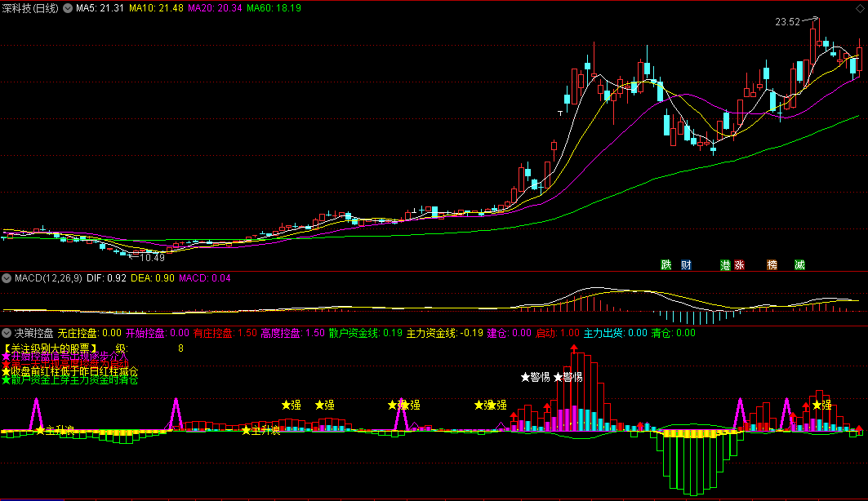Image resolution: width=868 pixels, height=501 pixels.
Task: Click the dark red 涨 event marker
Action: (739, 265)
